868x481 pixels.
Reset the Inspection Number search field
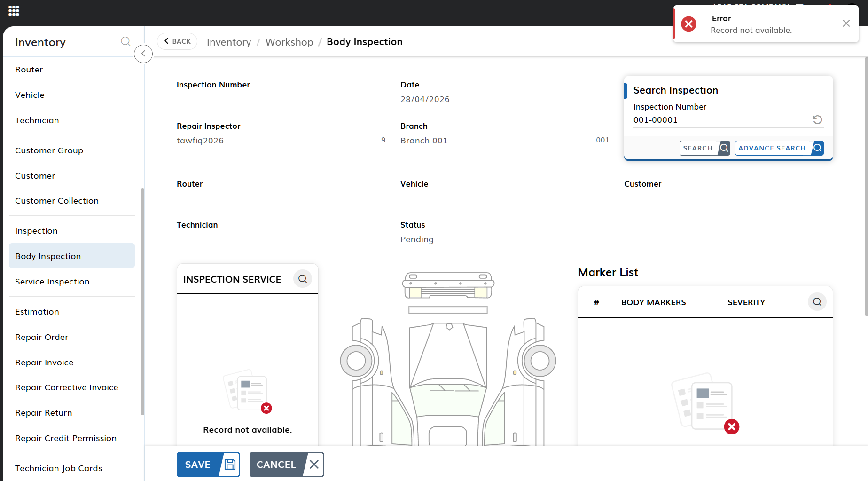tap(817, 119)
